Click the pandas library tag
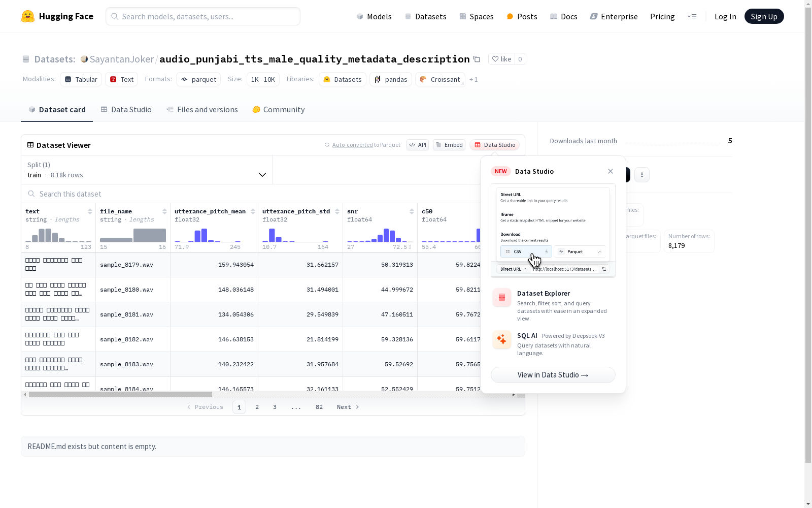 click(391, 79)
